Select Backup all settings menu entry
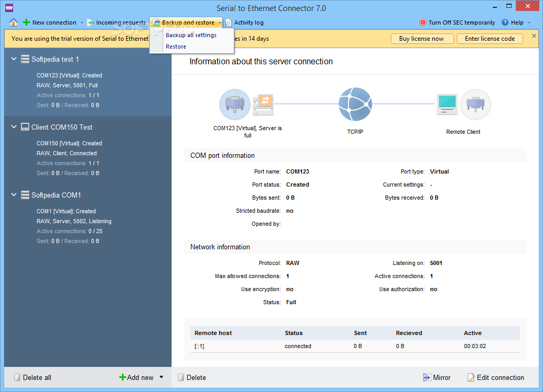Image resolution: width=543 pixels, height=392 pixels. tap(191, 35)
